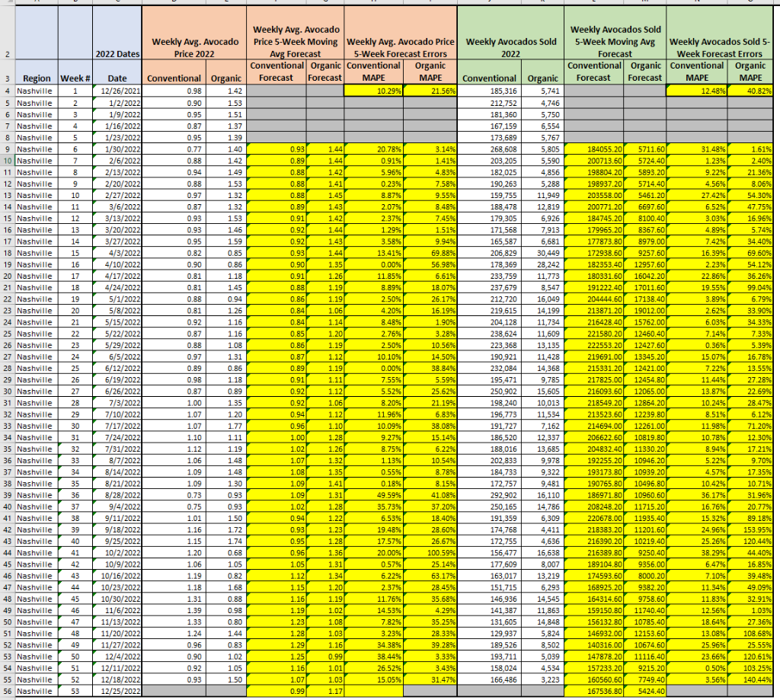780x700 pixels.
Task: Select row header 56
Action: [7, 691]
